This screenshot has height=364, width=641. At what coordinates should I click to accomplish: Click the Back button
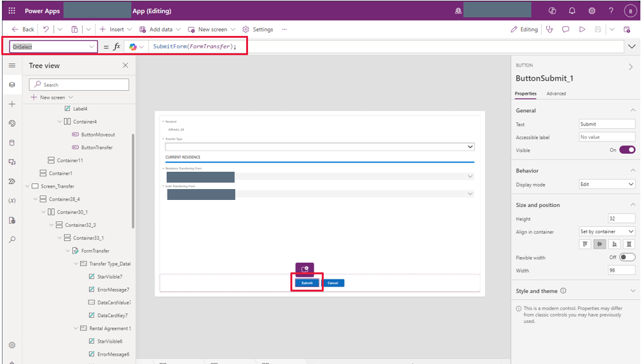point(23,29)
